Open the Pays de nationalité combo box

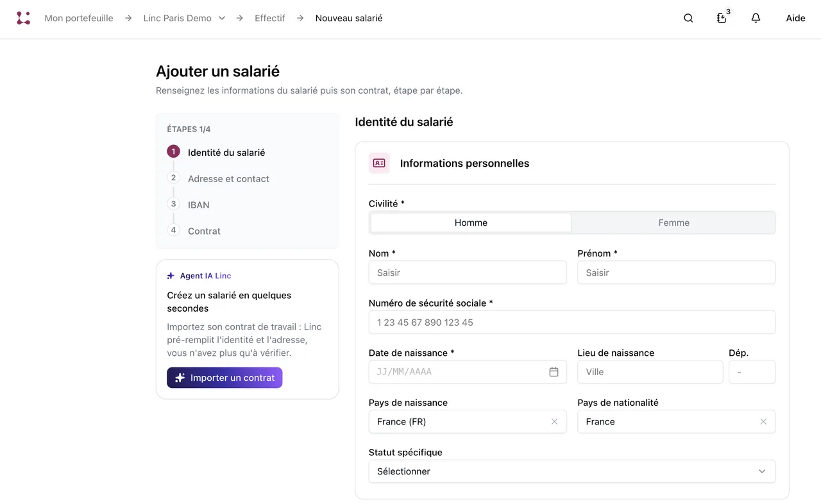676,421
